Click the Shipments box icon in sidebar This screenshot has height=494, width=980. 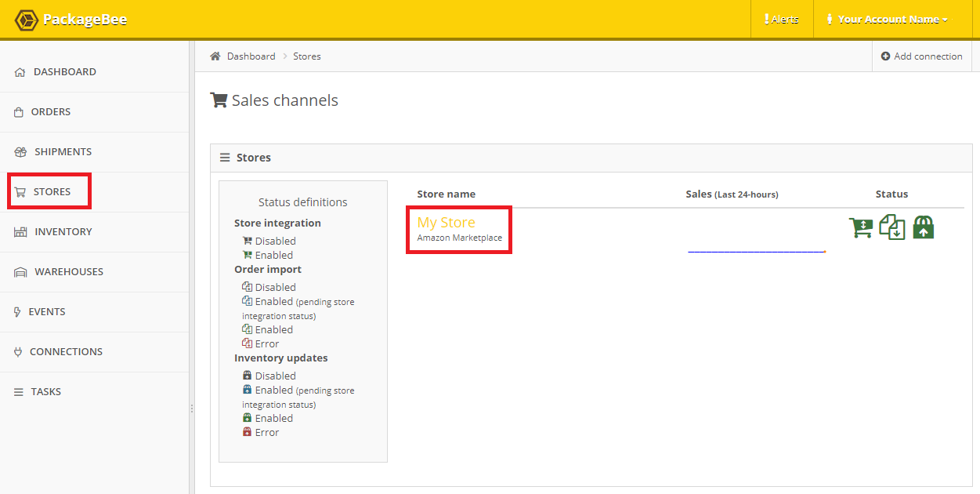pos(20,152)
